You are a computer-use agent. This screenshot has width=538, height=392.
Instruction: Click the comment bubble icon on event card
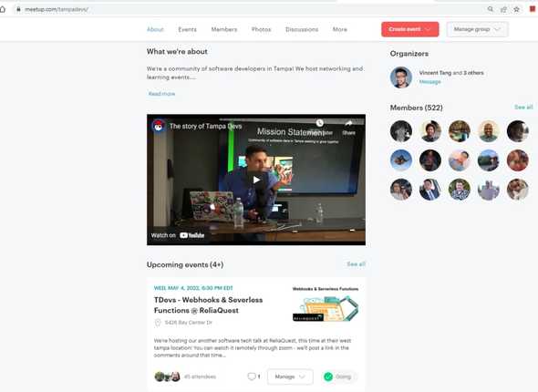[252, 377]
